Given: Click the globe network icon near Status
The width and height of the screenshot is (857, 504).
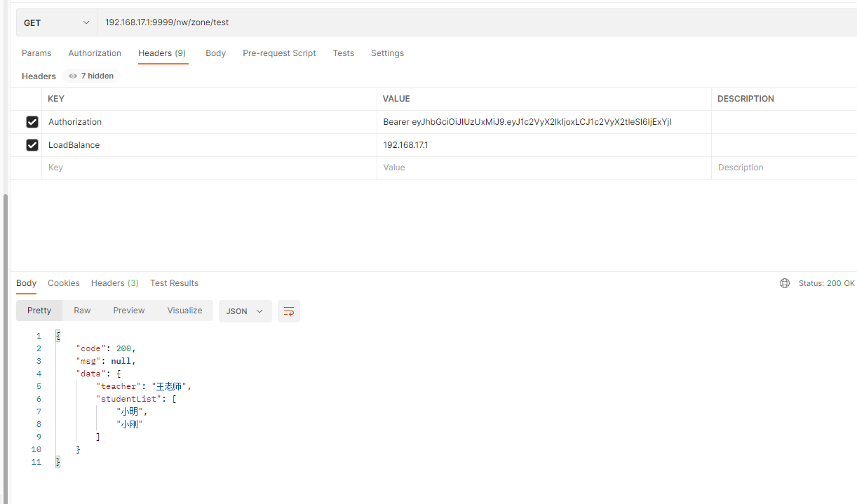Looking at the screenshot, I should 785,283.
